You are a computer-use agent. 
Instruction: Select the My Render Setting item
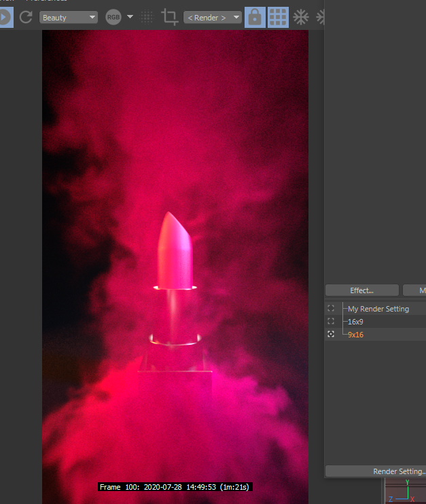click(378, 309)
